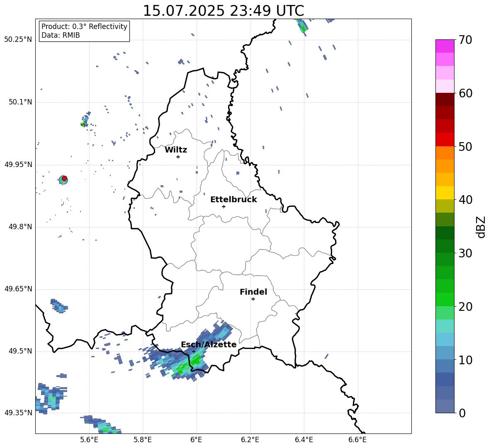Click the 50.25°N latitude label

(18, 40)
